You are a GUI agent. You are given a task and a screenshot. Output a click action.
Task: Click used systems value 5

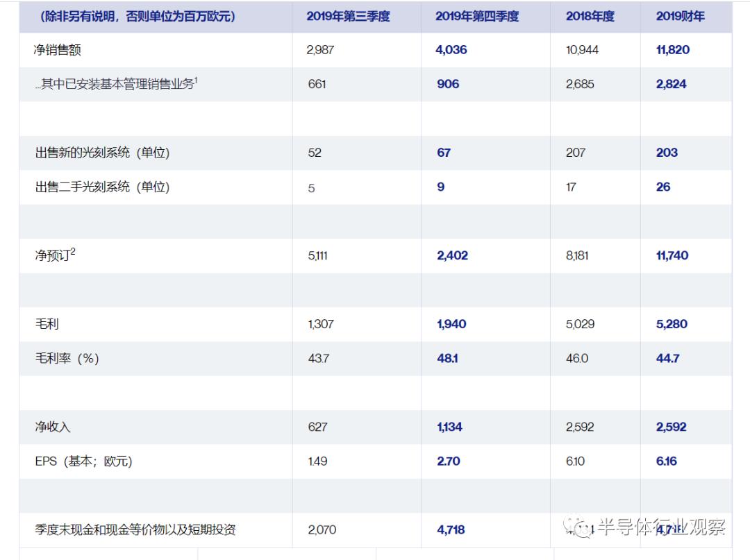tap(311, 188)
